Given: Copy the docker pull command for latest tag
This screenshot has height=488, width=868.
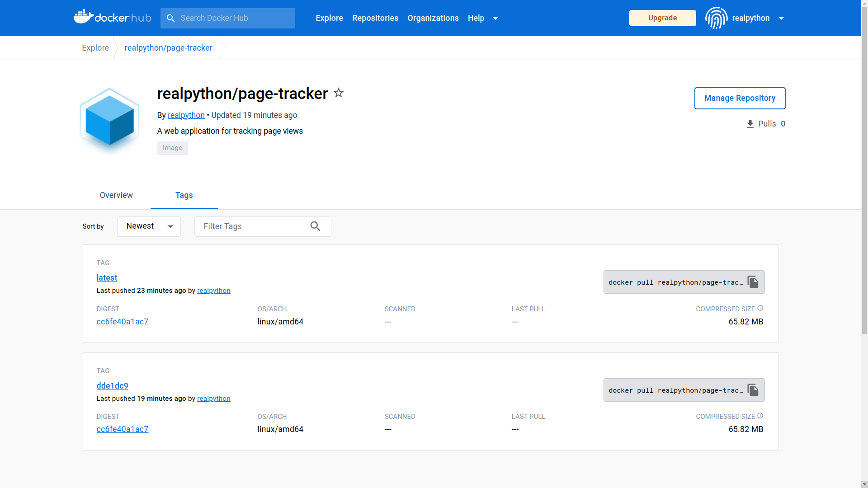Looking at the screenshot, I should 753,282.
